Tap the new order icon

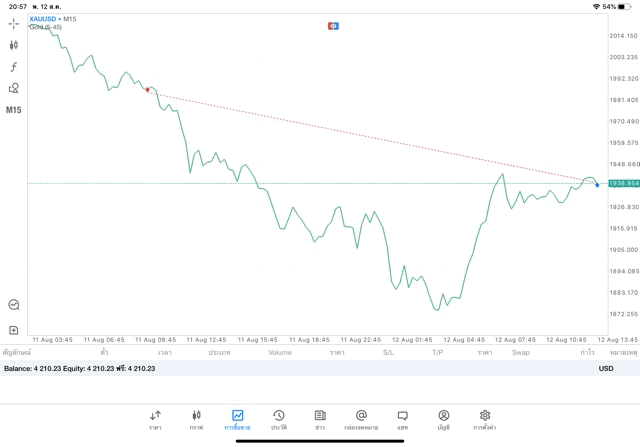pos(14,330)
